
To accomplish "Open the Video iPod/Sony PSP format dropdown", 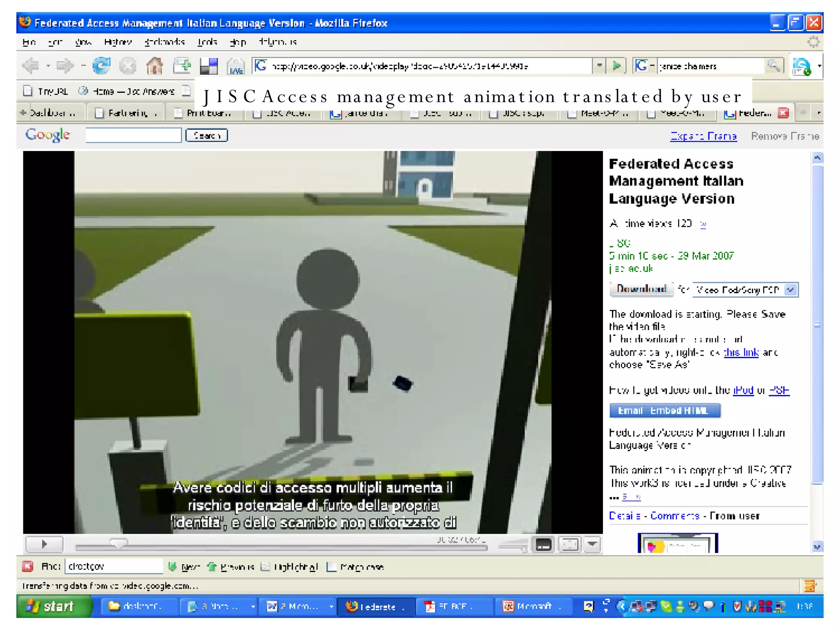I will point(745,290).
